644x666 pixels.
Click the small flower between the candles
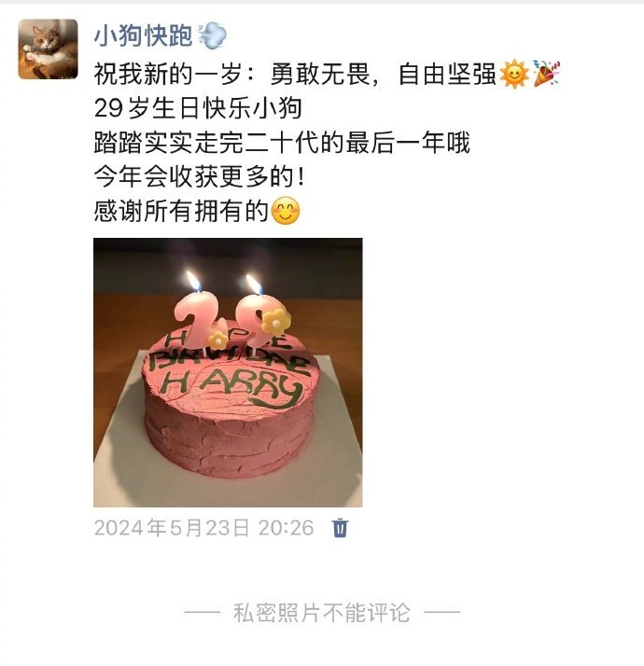click(217, 339)
